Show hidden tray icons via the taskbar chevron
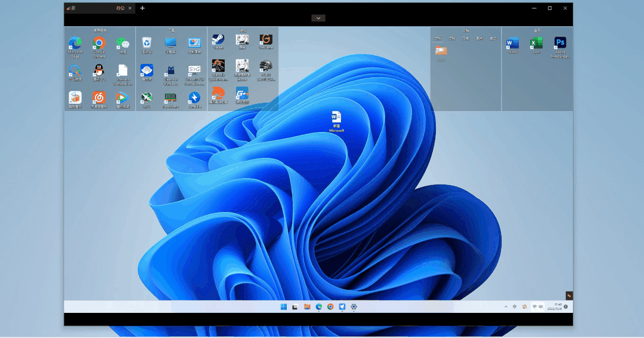The height and width of the screenshot is (338, 644). pos(506,307)
